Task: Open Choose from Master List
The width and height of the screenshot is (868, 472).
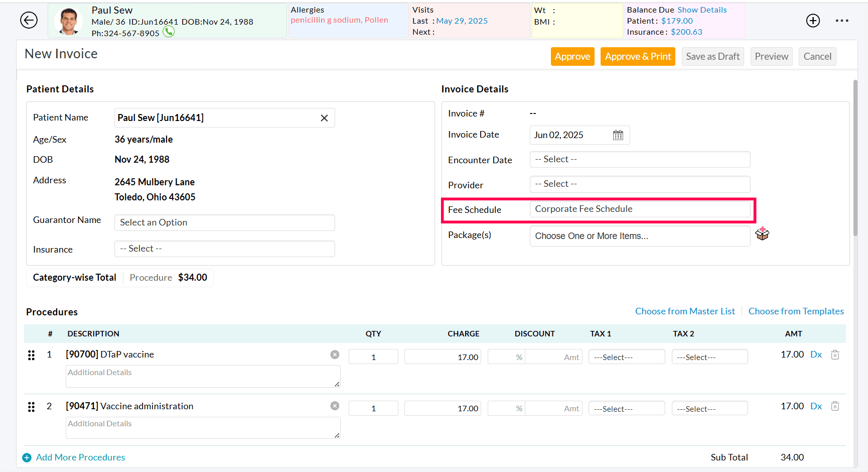Action: point(685,311)
